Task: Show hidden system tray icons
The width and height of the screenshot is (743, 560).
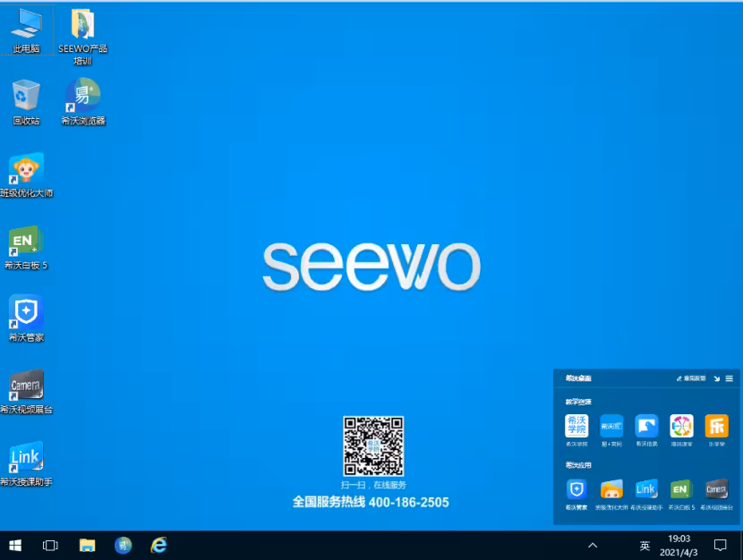Action: pos(593,546)
